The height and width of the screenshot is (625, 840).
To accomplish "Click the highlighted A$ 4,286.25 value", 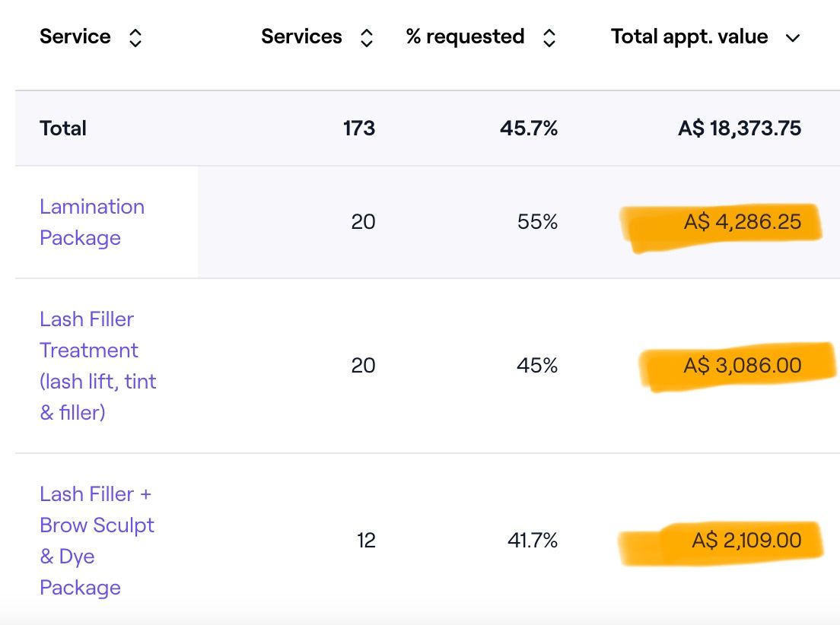I will 742,222.
